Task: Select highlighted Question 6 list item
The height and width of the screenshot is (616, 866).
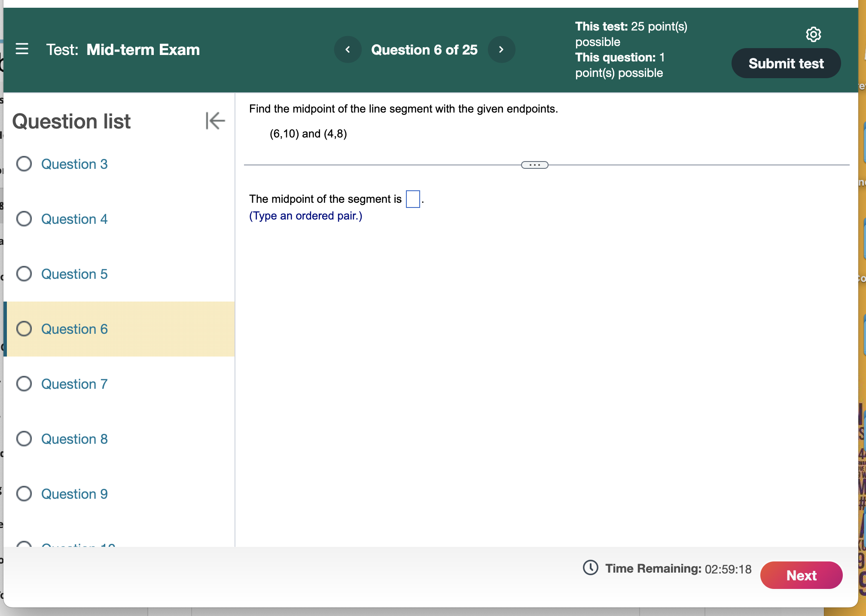Action: coord(120,329)
